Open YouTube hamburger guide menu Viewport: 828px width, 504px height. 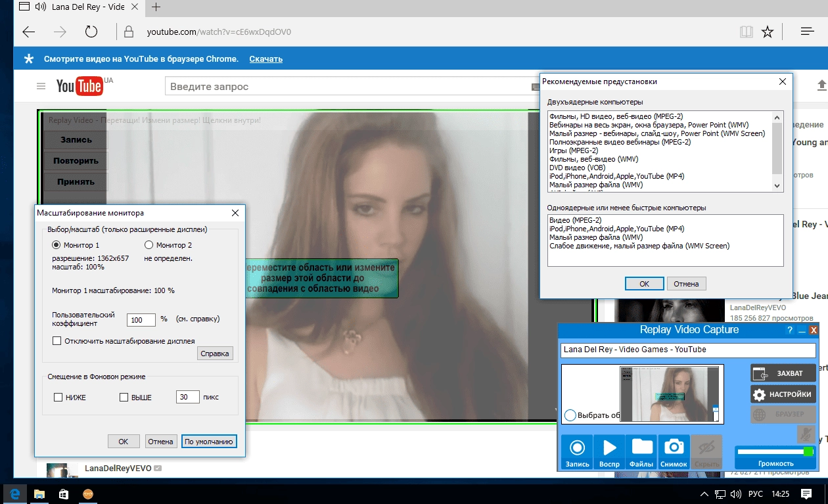click(x=41, y=86)
